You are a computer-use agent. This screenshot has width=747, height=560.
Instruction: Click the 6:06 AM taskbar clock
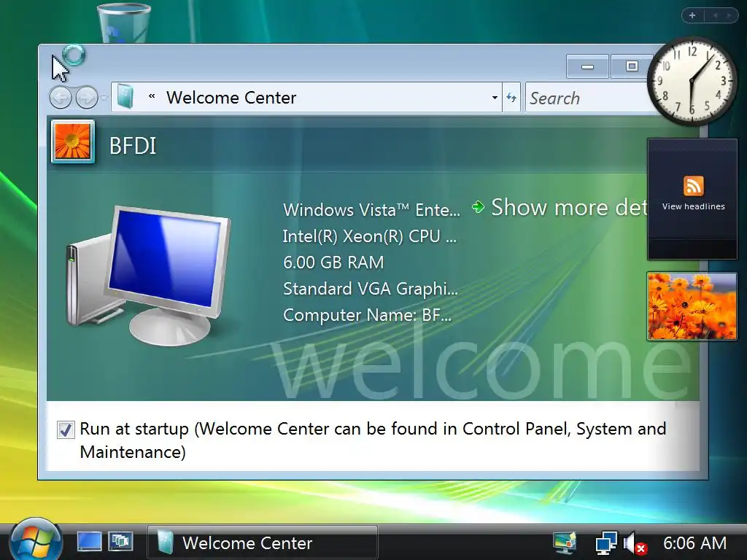point(694,542)
